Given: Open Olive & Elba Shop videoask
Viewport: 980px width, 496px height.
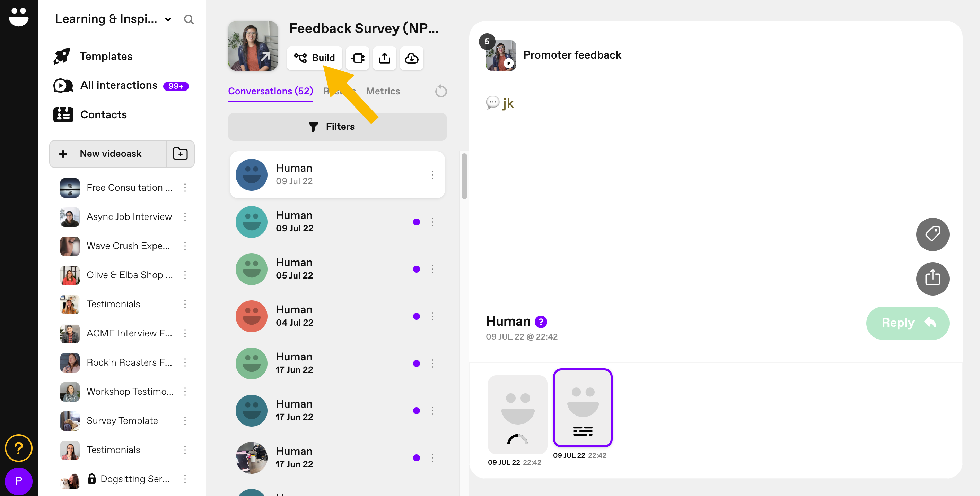Looking at the screenshot, I should pyautogui.click(x=116, y=275).
